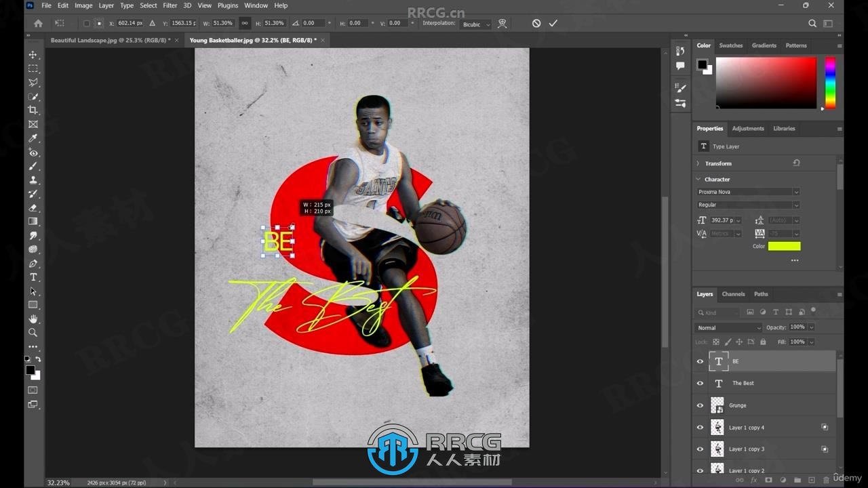Open the Image menu
This screenshot has width=868, height=488.
[83, 5]
